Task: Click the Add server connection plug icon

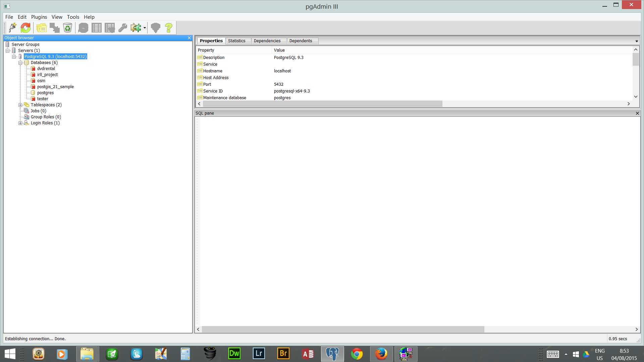Action: point(13,28)
